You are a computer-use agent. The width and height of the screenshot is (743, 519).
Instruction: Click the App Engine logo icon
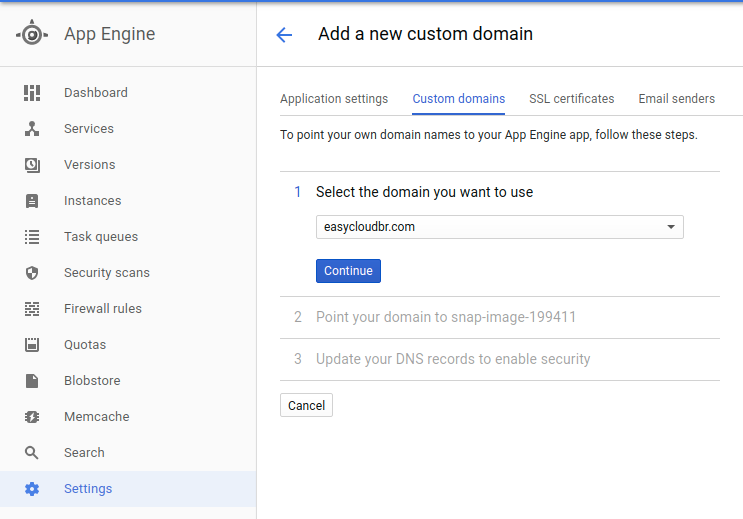32,34
